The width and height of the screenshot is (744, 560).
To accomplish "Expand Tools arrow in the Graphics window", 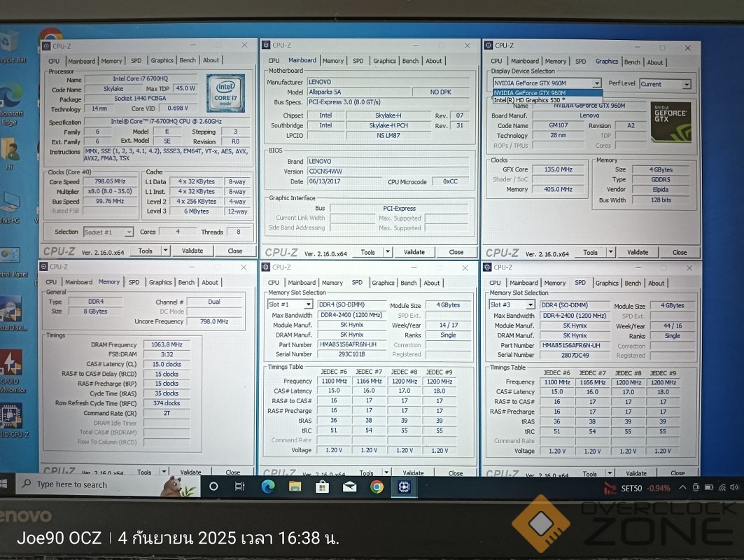I will point(611,252).
